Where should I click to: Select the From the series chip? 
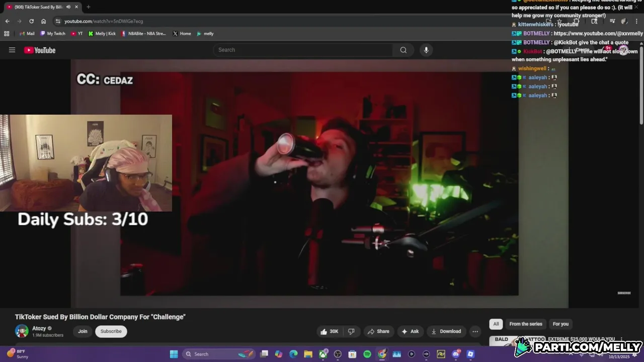pyautogui.click(x=526, y=324)
